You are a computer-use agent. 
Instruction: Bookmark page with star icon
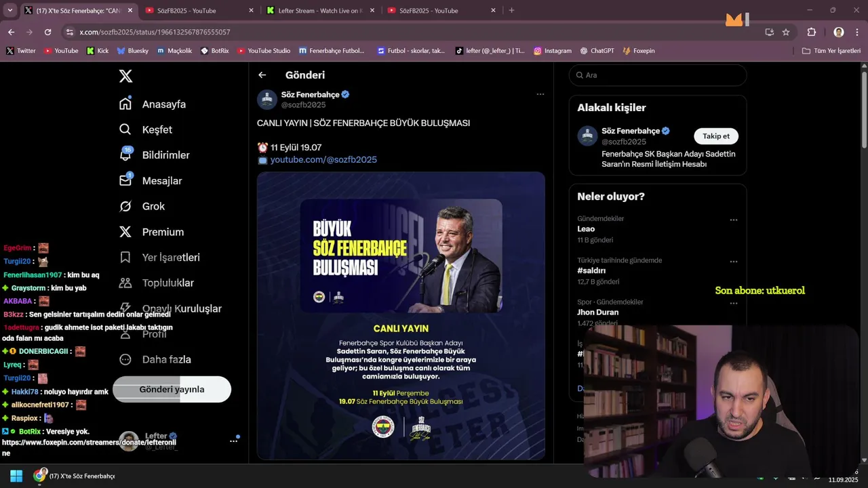786,32
